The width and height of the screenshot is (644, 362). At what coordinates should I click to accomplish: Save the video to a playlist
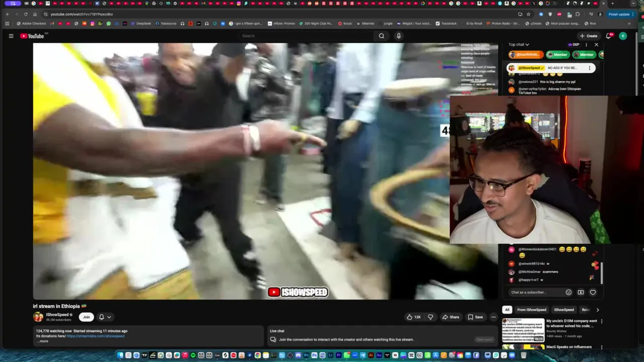point(475,317)
